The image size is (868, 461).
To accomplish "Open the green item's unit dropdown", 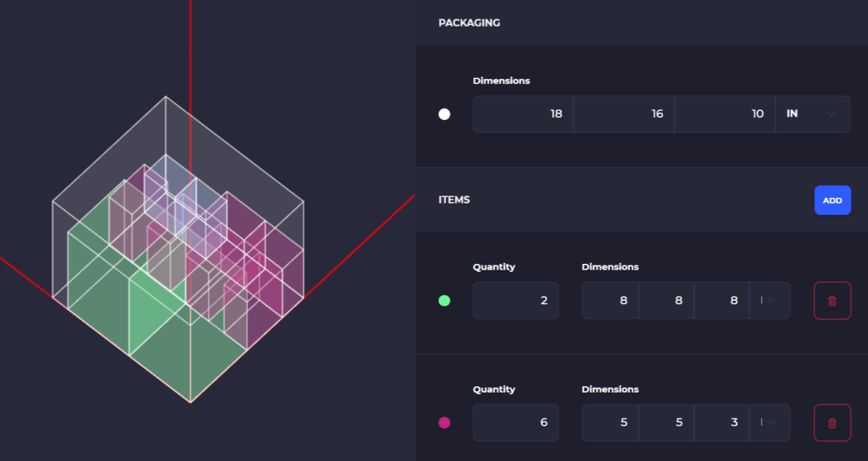I will click(769, 301).
